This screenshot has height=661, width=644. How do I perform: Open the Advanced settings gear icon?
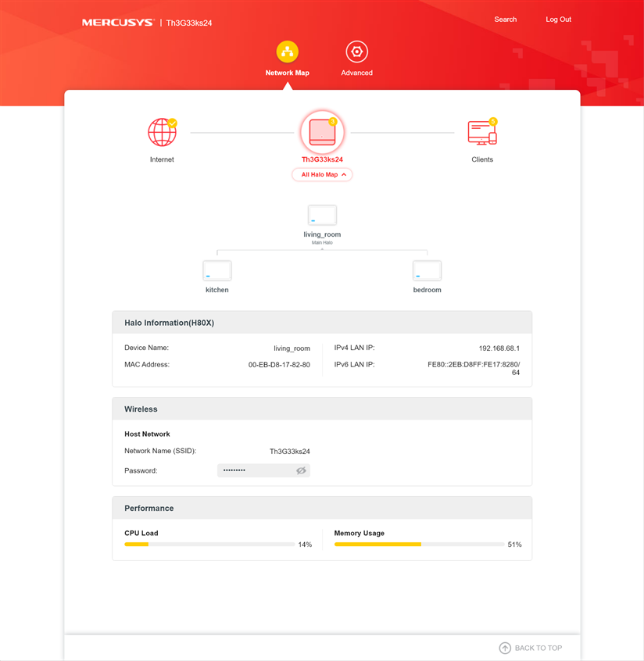[x=357, y=52]
